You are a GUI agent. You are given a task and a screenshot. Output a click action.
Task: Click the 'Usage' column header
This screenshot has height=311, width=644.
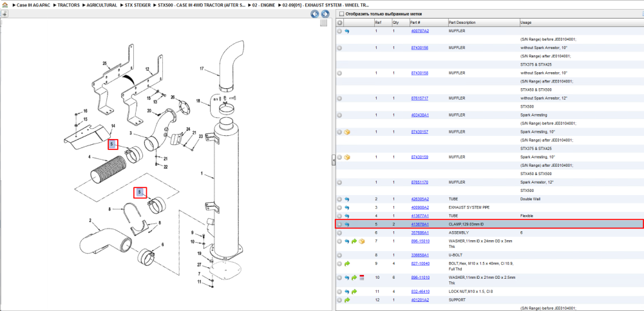(x=526, y=23)
